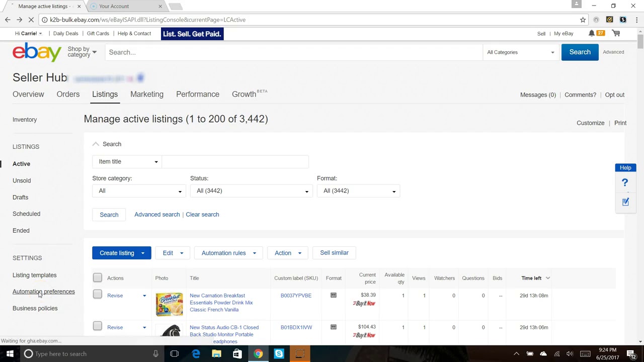Open Microsoft Edge from taskbar
The image size is (644, 362).
(196, 353)
